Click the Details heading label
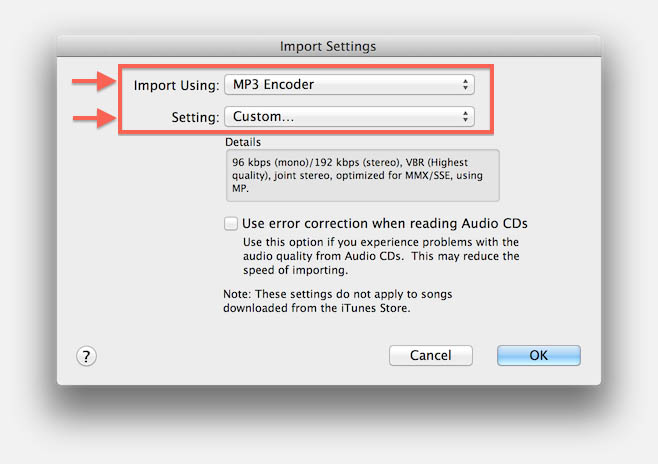Image resolution: width=658 pixels, height=464 pixels. coord(243,142)
